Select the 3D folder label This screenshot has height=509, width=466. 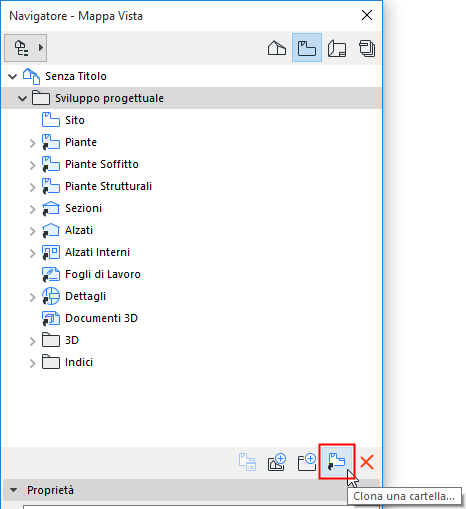tap(72, 340)
